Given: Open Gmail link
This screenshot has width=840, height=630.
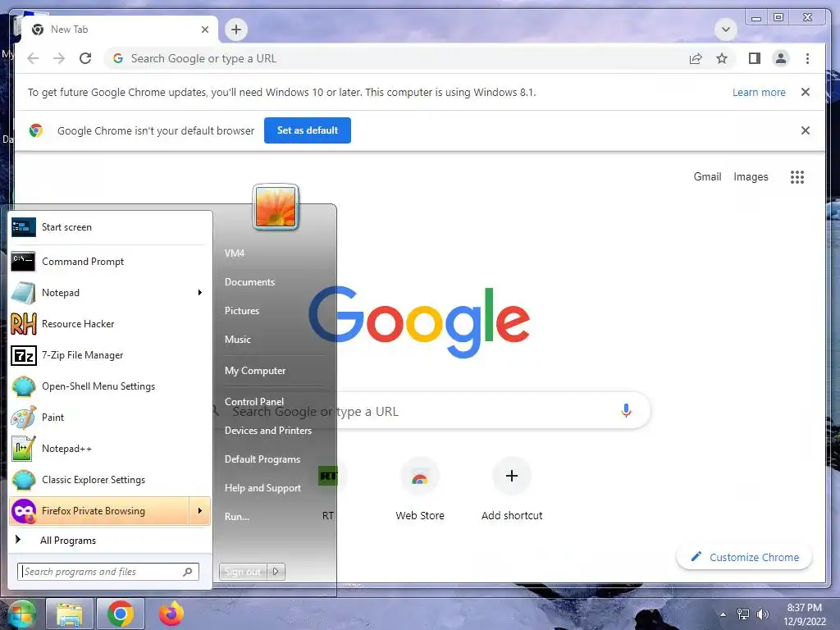Looking at the screenshot, I should pyautogui.click(x=707, y=177).
